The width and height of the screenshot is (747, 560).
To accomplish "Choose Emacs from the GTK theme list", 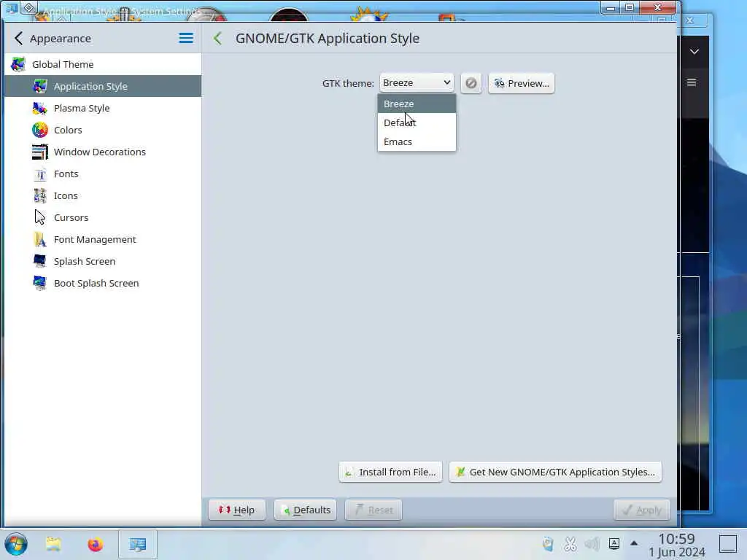I will (417, 141).
